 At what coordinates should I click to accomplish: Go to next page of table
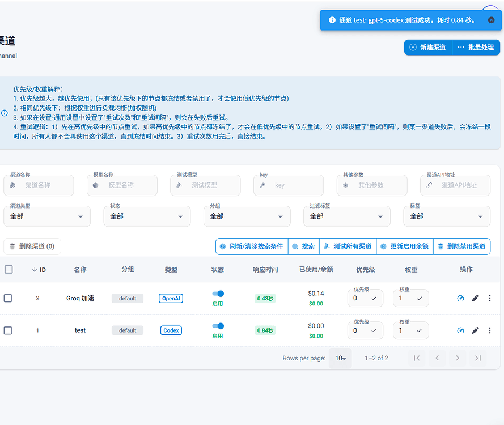tap(458, 358)
